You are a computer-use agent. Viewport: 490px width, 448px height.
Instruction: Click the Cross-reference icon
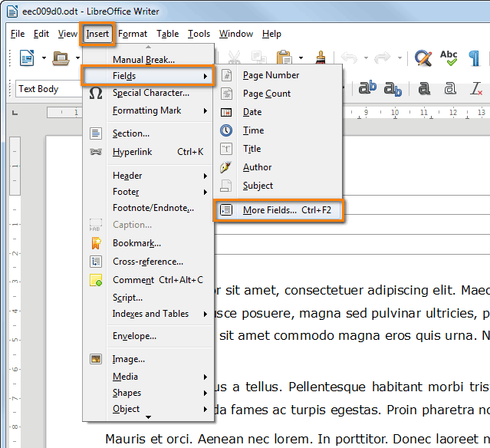coord(96,262)
